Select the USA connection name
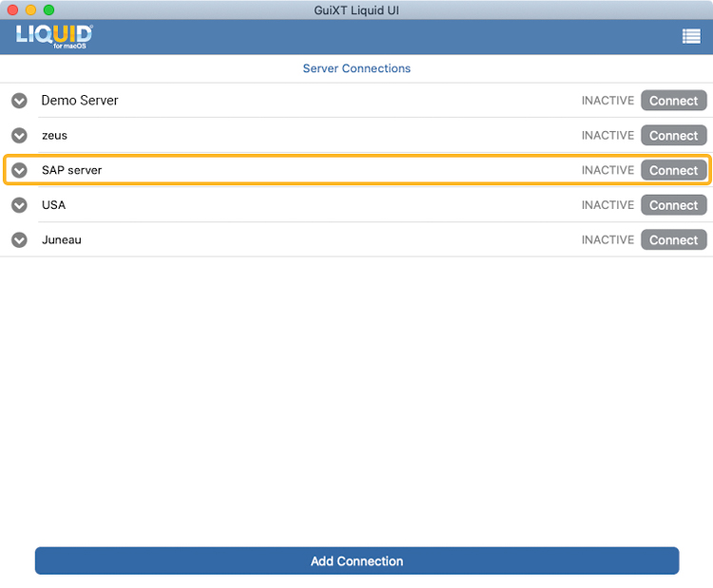Image resolution: width=713 pixels, height=588 pixels. tap(53, 205)
